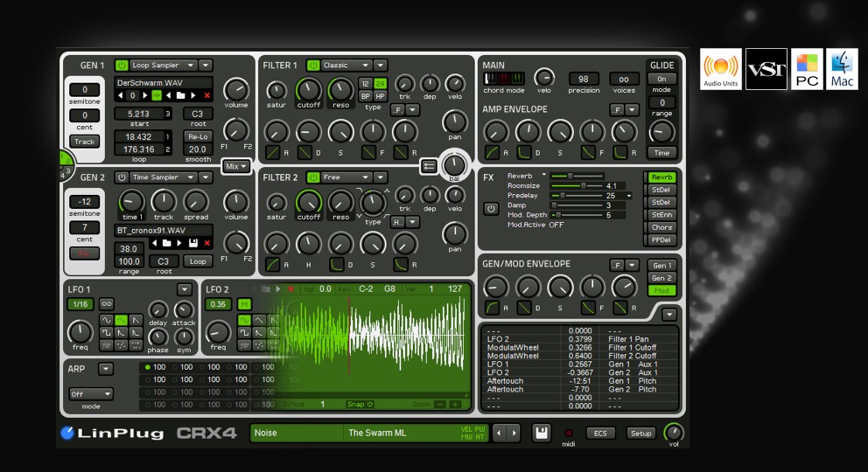Click the chord mode keyboard icon
This screenshot has height=472, width=868.
(x=504, y=79)
